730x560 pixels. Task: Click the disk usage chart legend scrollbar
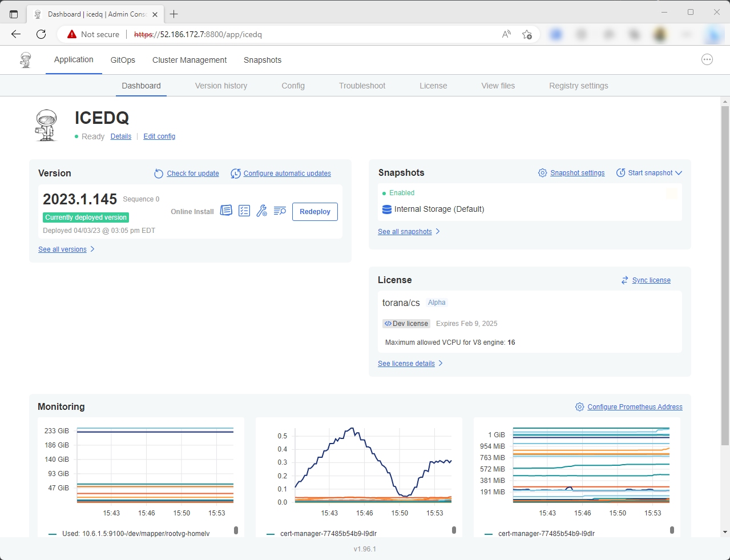(236, 530)
